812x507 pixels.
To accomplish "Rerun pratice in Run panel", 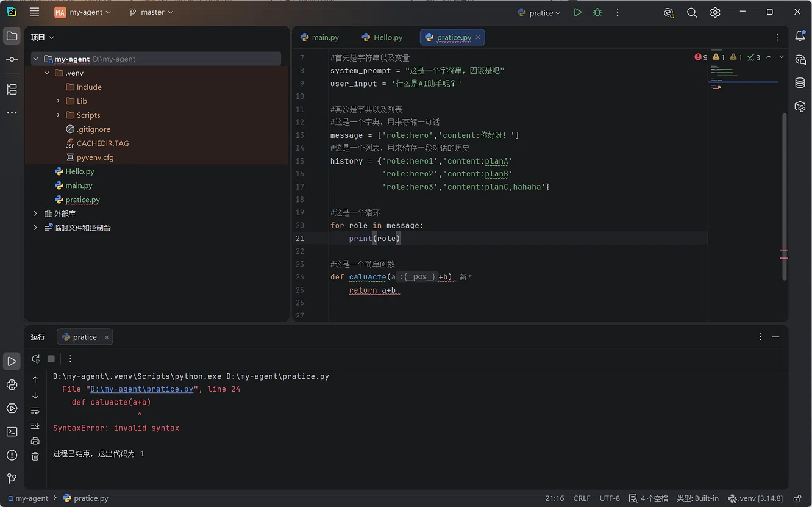I will [x=36, y=359].
